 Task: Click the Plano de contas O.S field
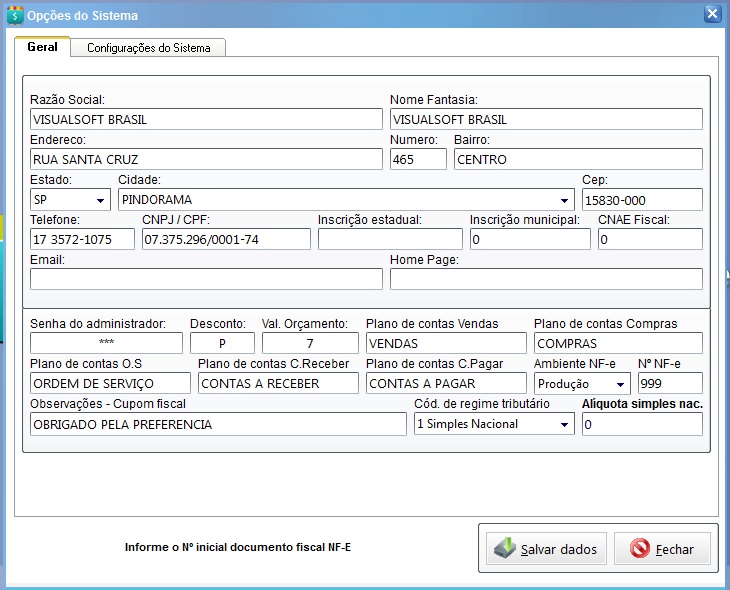(110, 383)
